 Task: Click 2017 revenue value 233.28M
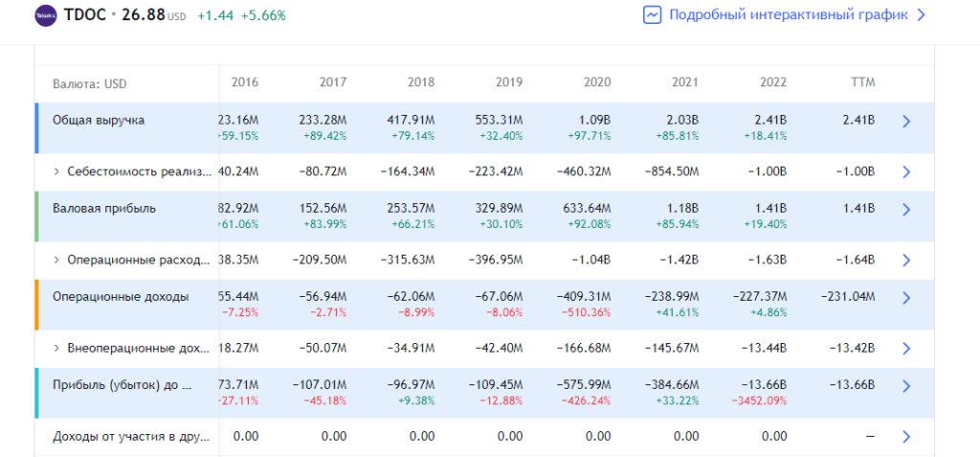coord(323,120)
